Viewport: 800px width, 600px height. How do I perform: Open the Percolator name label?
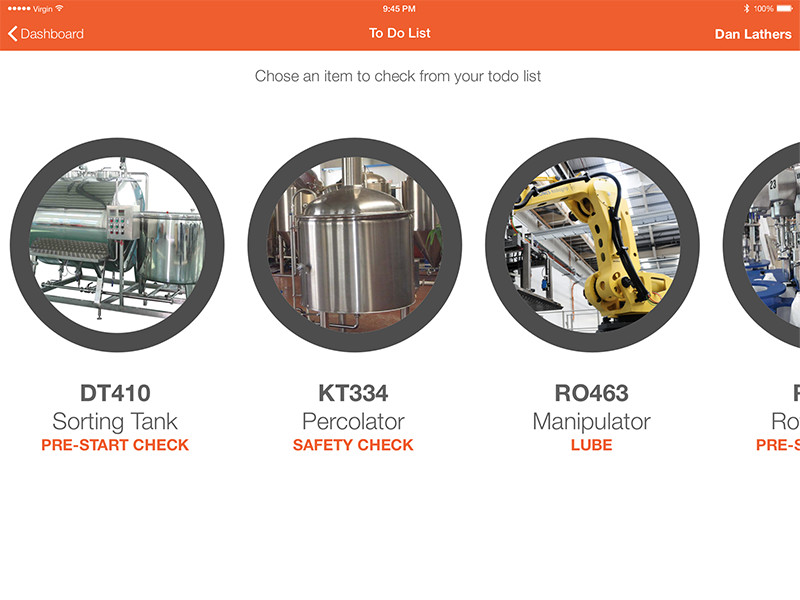point(353,422)
